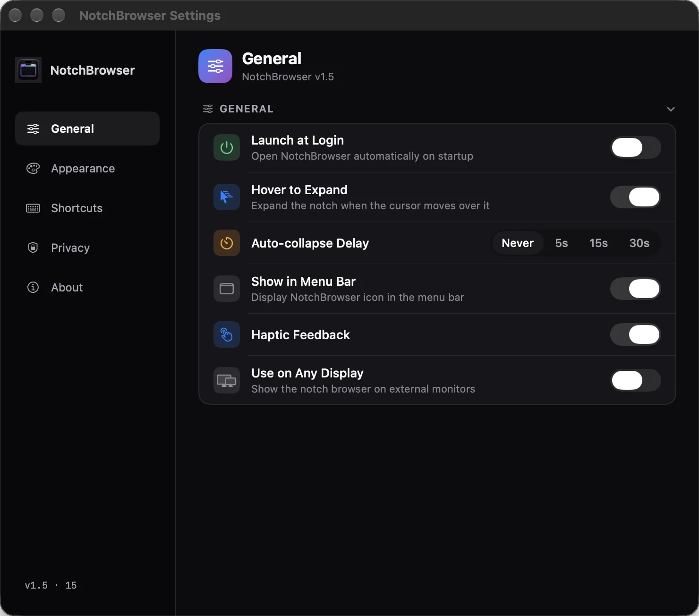Click the blue cursor icon for Hover to Expand
This screenshot has height=616, width=699.
(x=227, y=197)
